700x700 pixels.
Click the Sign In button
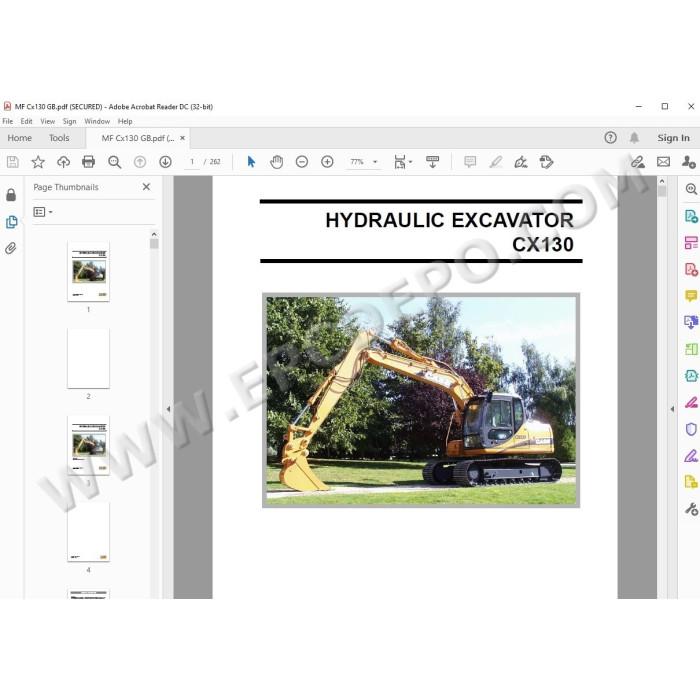click(x=673, y=138)
